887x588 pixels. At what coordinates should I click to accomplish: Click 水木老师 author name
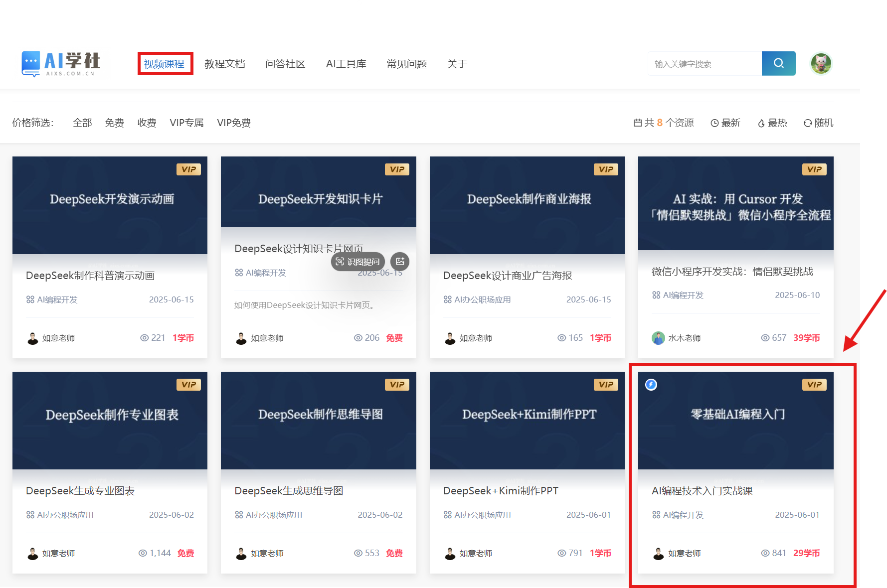[685, 338]
